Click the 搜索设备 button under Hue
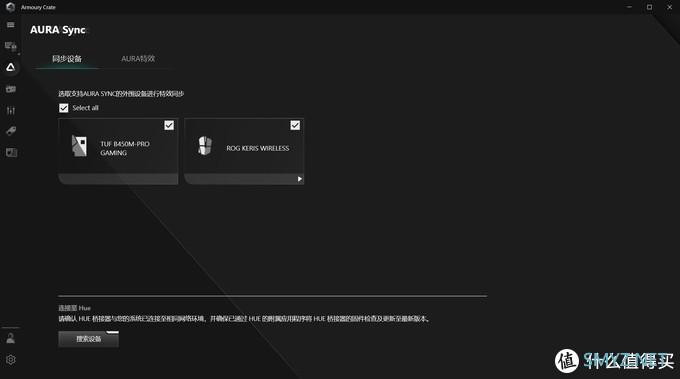680x379 pixels. point(88,339)
